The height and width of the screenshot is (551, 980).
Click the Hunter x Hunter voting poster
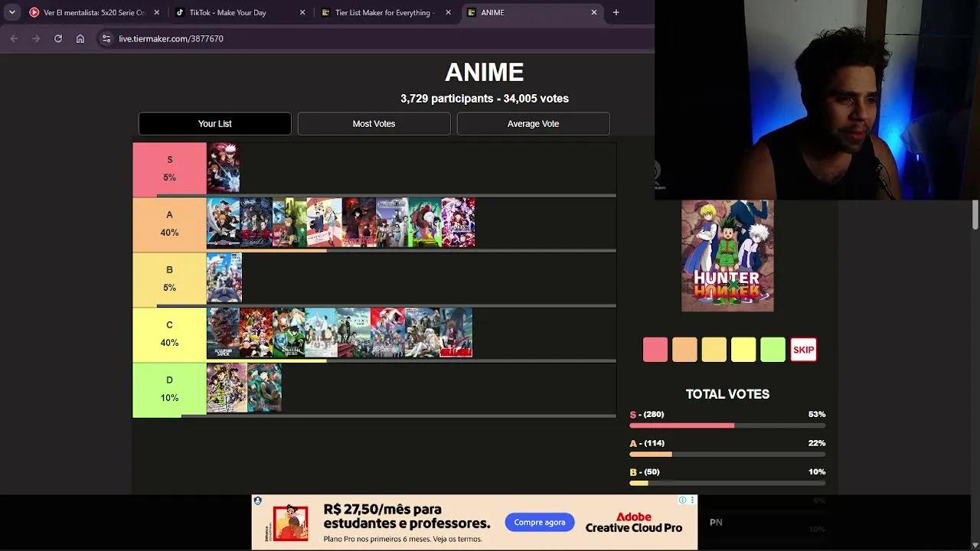pyautogui.click(x=727, y=256)
